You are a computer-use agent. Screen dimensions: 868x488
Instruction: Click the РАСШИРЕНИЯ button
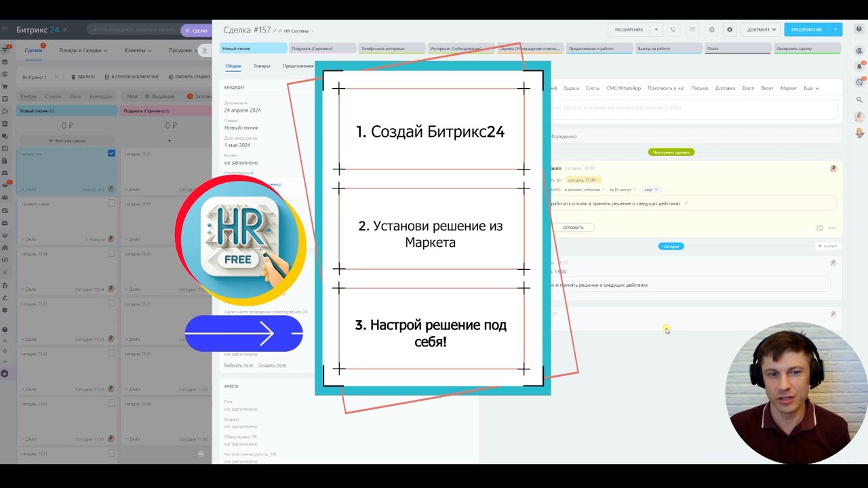click(x=629, y=30)
